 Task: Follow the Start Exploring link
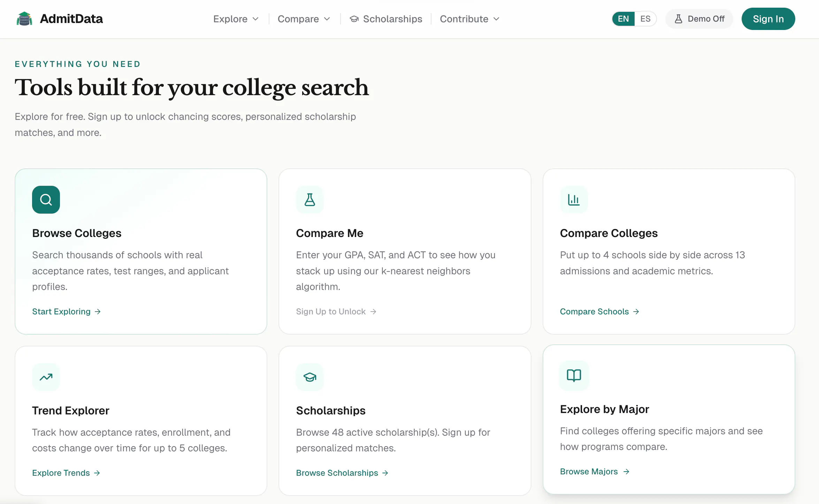point(66,312)
